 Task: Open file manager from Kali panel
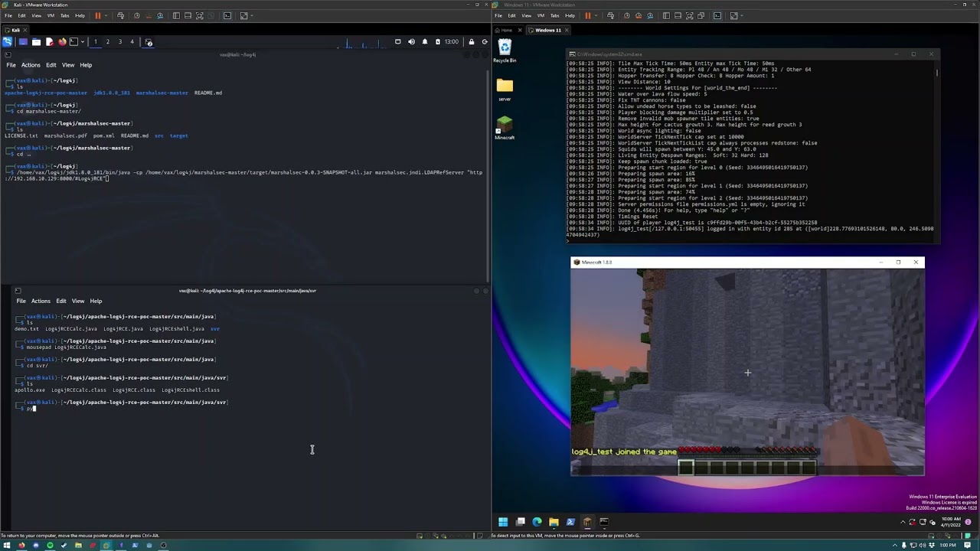tap(37, 42)
